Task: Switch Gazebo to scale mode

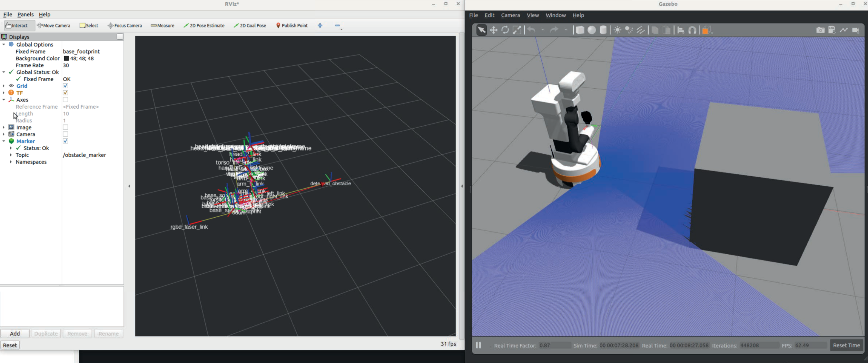Action: 517,30
